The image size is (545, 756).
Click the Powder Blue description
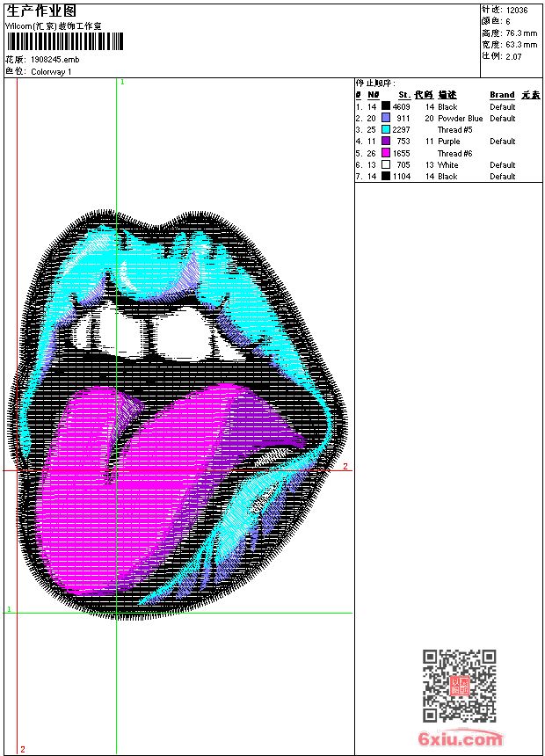pyautogui.click(x=460, y=118)
